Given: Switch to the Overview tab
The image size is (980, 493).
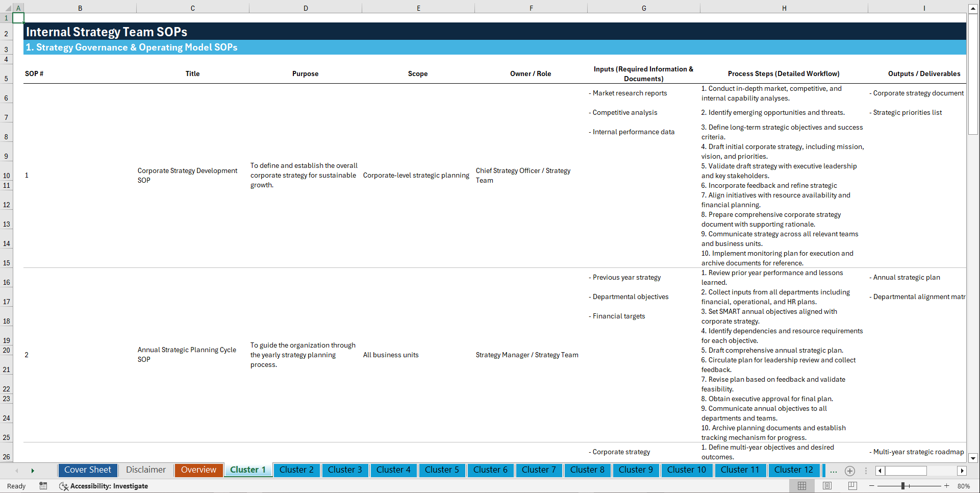Looking at the screenshot, I should 198,470.
